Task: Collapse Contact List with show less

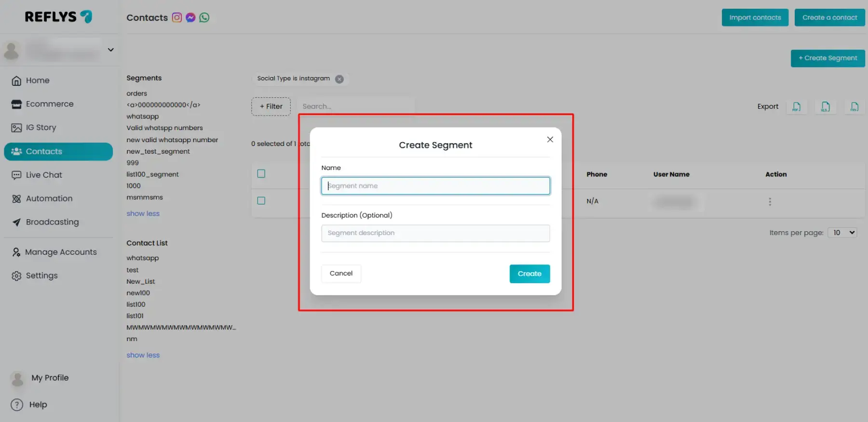Action: tap(143, 355)
